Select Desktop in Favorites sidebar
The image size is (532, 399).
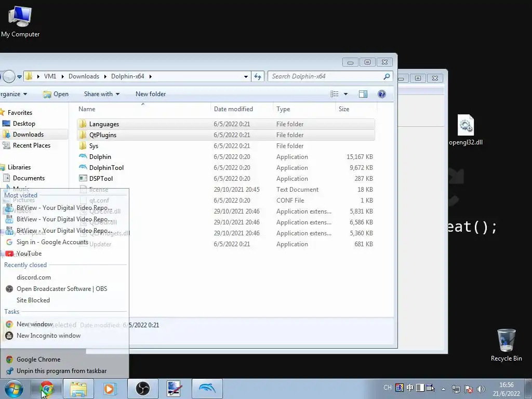click(24, 124)
